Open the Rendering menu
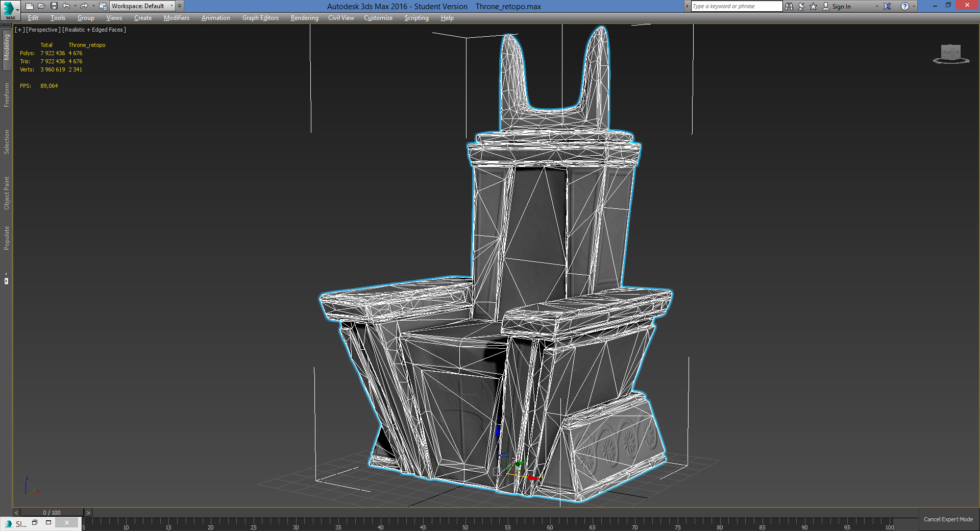The width and height of the screenshot is (980, 531). [304, 18]
